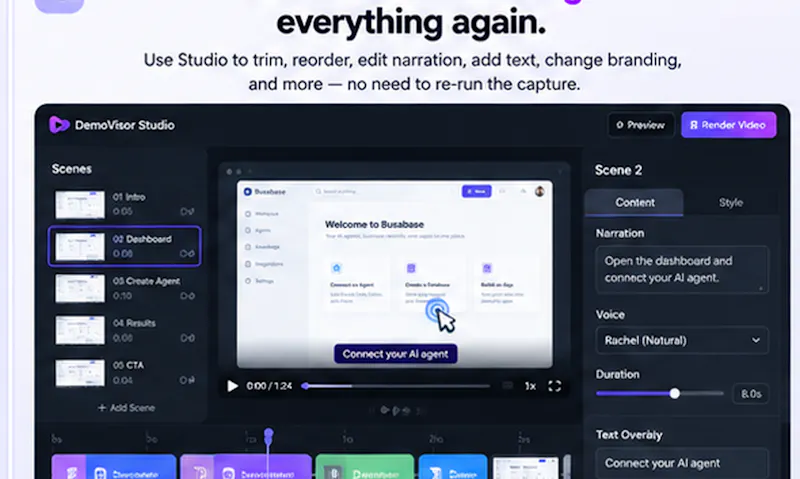Click the 8.0s duration value box

tap(751, 394)
